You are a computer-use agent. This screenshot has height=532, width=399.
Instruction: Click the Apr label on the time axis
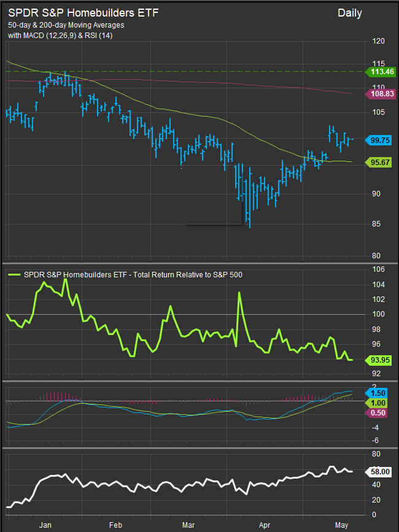coord(265,525)
